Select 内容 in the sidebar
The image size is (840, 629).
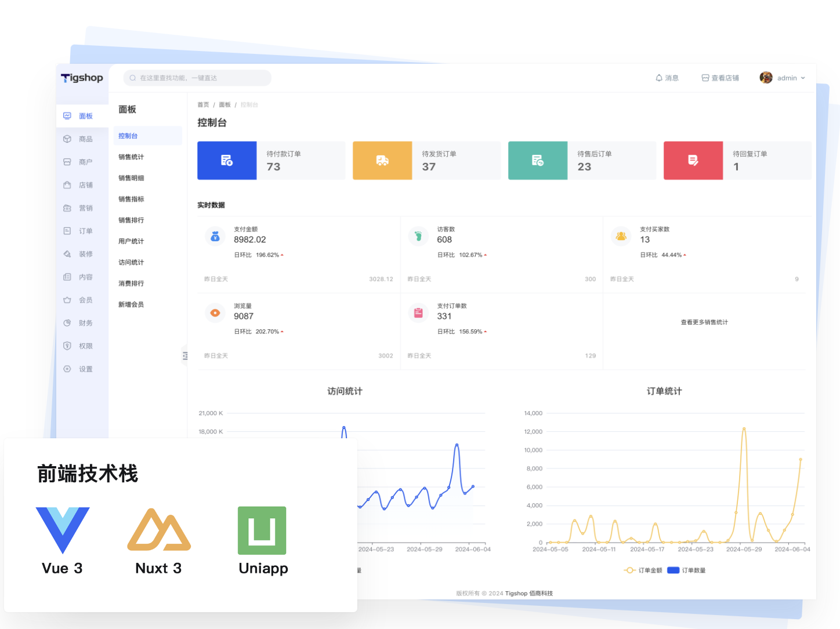coord(82,277)
